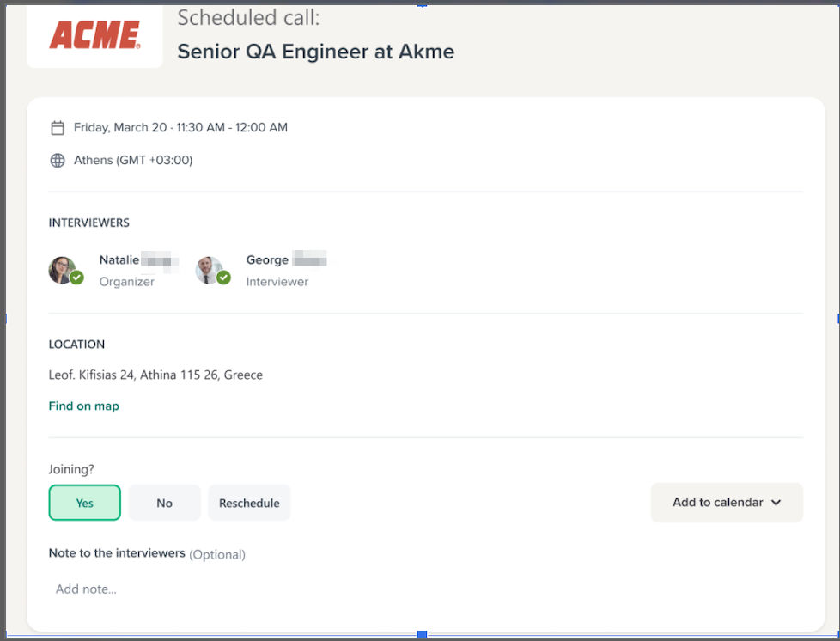Click the Athens (GMT +03:00) timezone text

click(x=133, y=161)
